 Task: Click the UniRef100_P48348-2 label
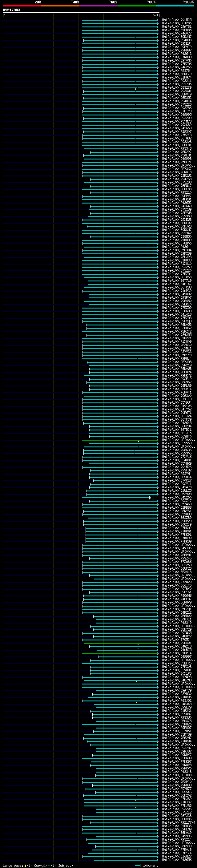point(179,704)
